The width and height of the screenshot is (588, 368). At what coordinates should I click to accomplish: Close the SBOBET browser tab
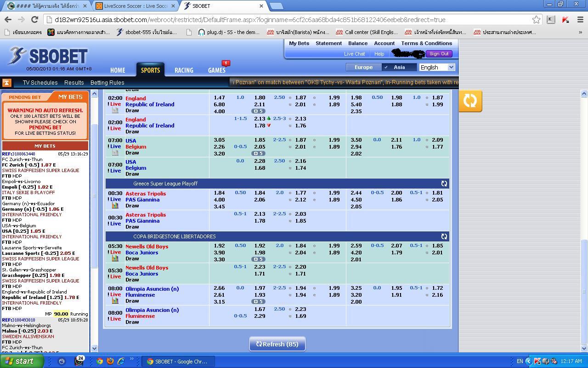pyautogui.click(x=261, y=6)
